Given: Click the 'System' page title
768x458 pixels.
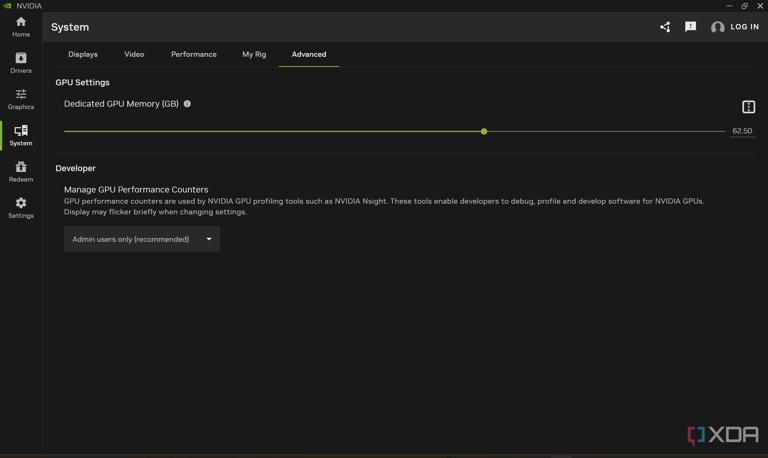Looking at the screenshot, I should coord(70,27).
